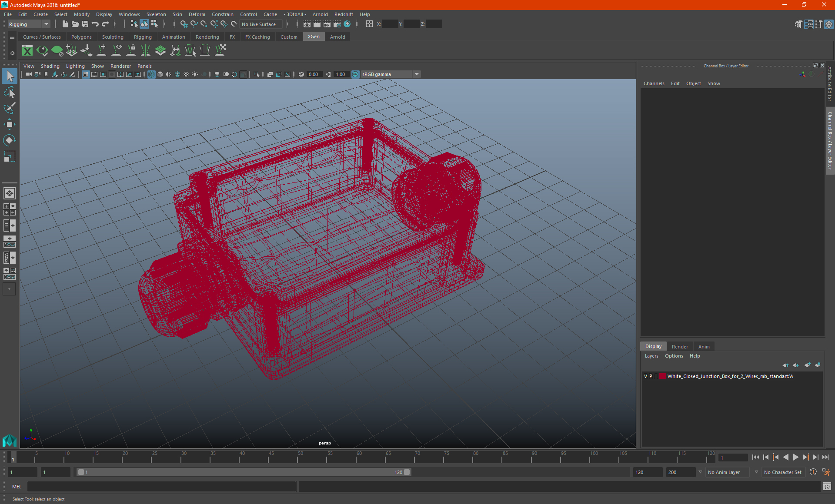Open the Layers menu in layer editor
This screenshot has height=504, width=835.
651,356
